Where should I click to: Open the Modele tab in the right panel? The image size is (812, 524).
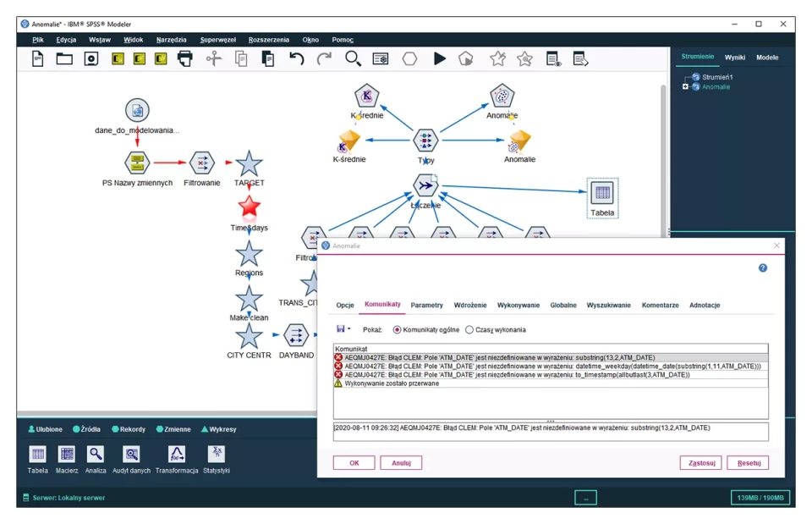767,58
